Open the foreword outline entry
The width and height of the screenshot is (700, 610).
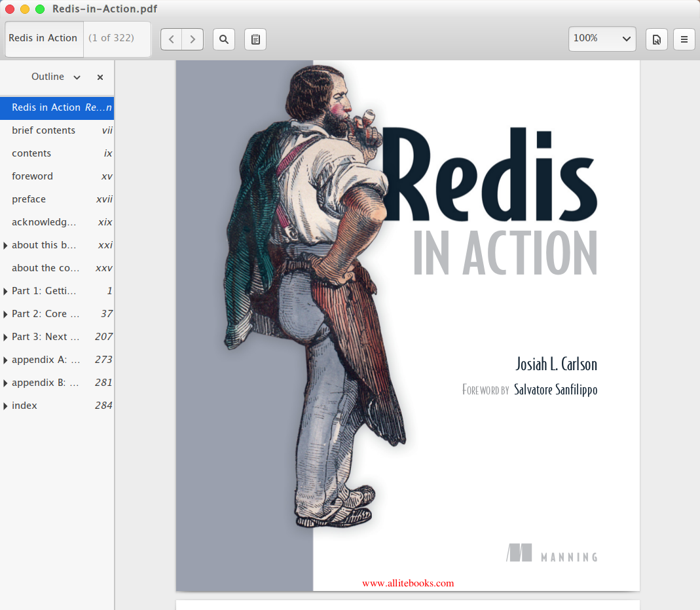(57, 176)
